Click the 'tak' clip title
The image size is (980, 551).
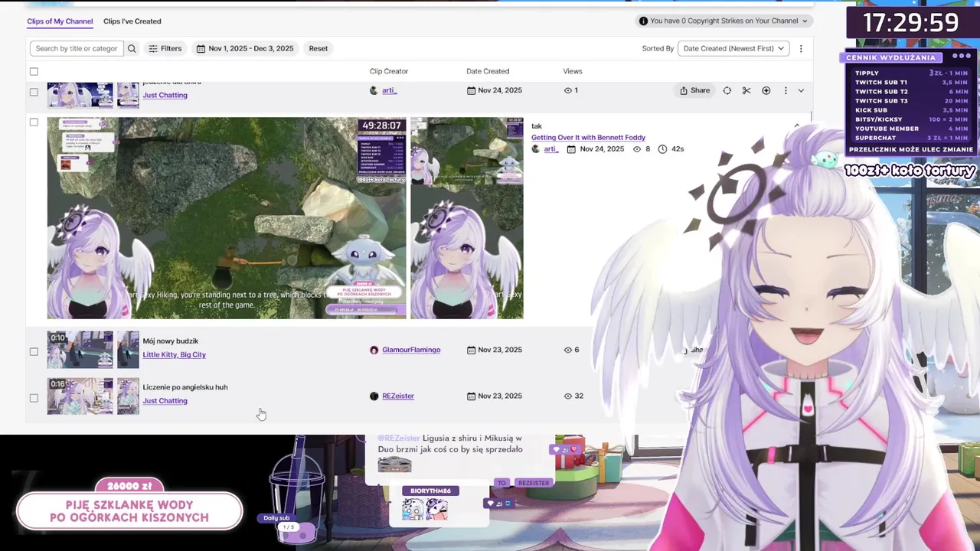tap(537, 126)
